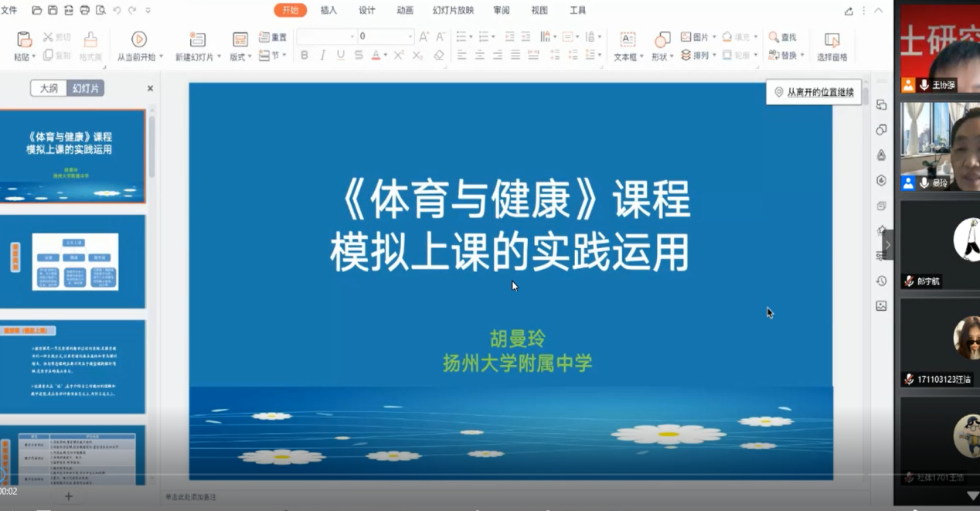The height and width of the screenshot is (511, 980).
Task: Click the Save icon in quick access toolbar
Action: (x=53, y=11)
